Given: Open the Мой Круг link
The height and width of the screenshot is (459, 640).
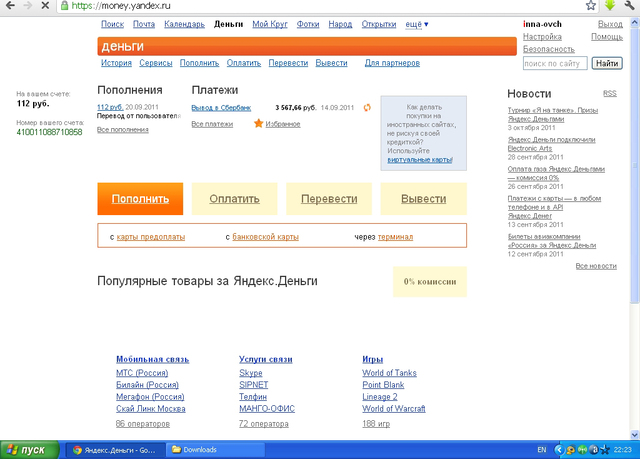Looking at the screenshot, I should click(270, 24).
